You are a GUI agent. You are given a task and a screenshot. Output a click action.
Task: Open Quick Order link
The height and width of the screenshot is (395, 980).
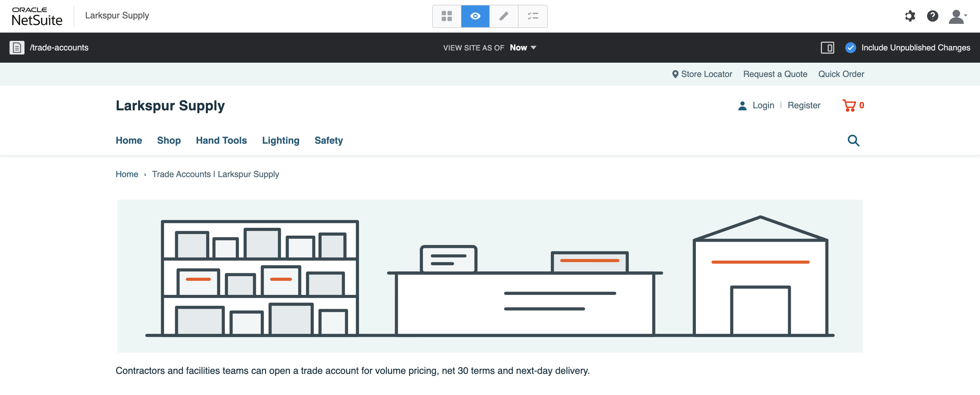[841, 74]
